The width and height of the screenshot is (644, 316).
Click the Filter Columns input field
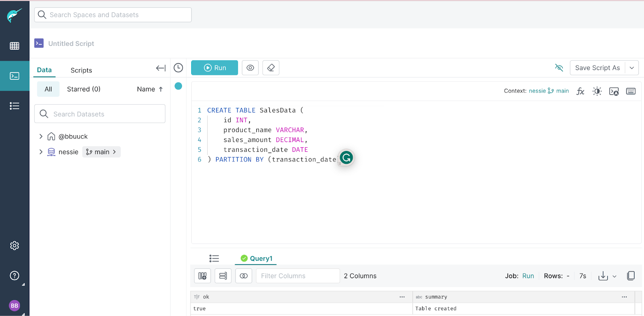pos(298,276)
